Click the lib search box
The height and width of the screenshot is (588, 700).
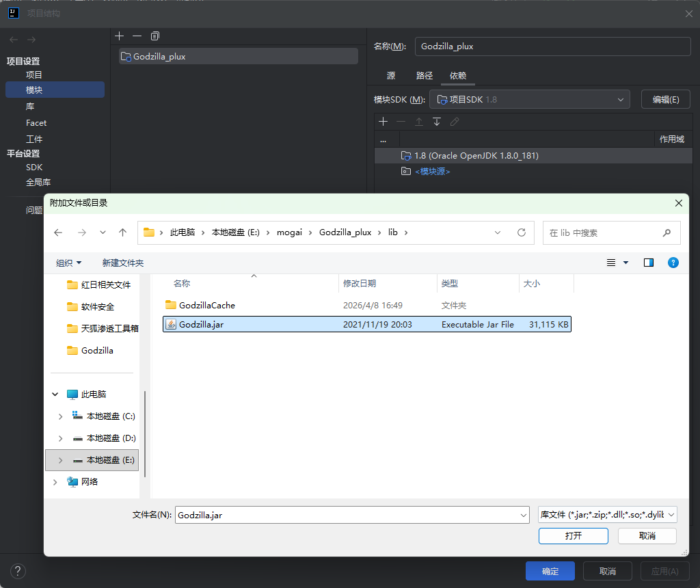[x=611, y=232]
